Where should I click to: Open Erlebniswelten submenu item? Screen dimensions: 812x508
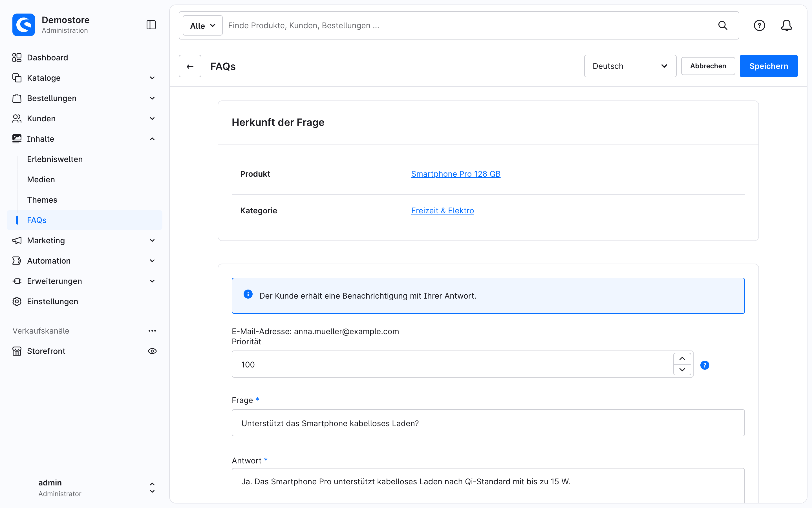pos(55,159)
